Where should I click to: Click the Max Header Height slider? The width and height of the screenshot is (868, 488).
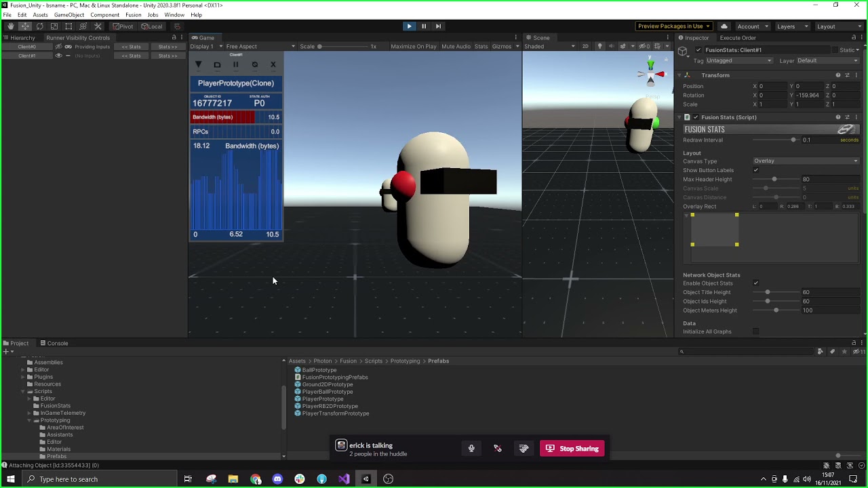coord(776,180)
